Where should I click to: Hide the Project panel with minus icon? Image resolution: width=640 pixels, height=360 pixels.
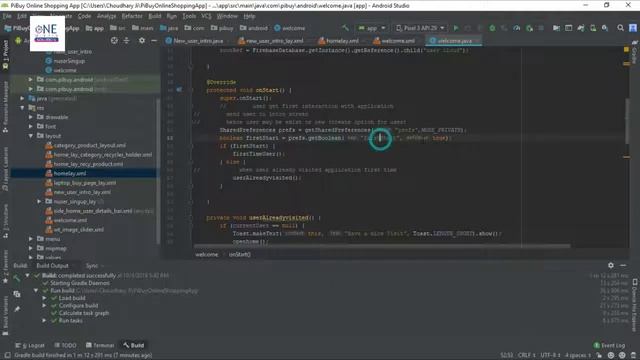click(x=154, y=40)
